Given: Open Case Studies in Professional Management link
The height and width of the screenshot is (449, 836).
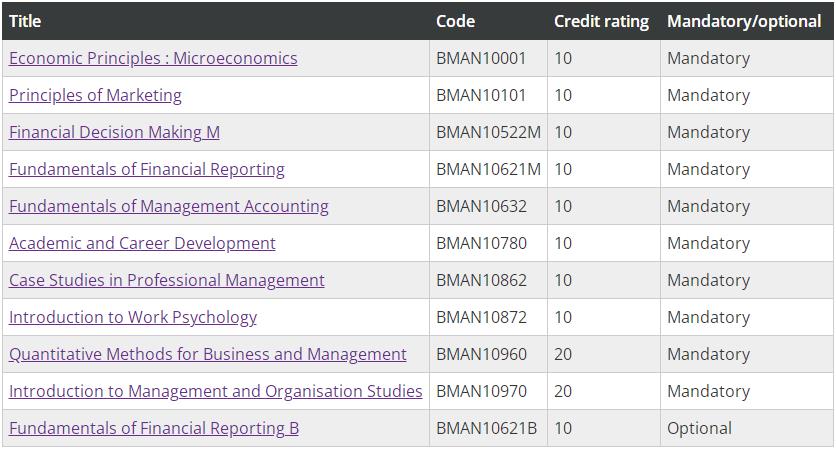Looking at the screenshot, I should (166, 280).
